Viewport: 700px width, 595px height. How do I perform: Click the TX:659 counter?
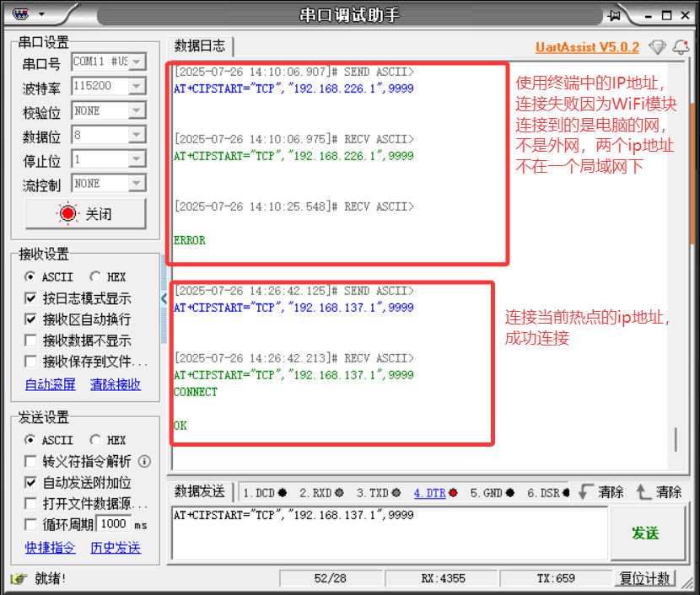click(x=557, y=578)
